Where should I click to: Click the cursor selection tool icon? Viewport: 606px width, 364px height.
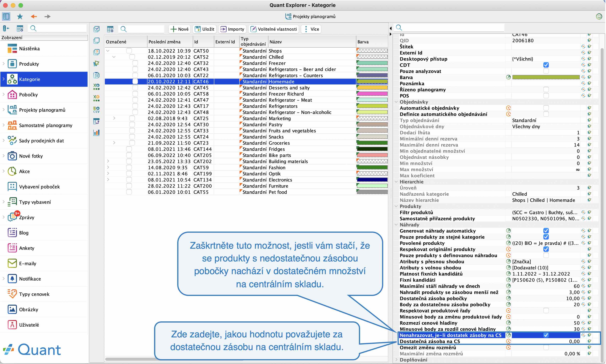pyautogui.click(x=96, y=64)
